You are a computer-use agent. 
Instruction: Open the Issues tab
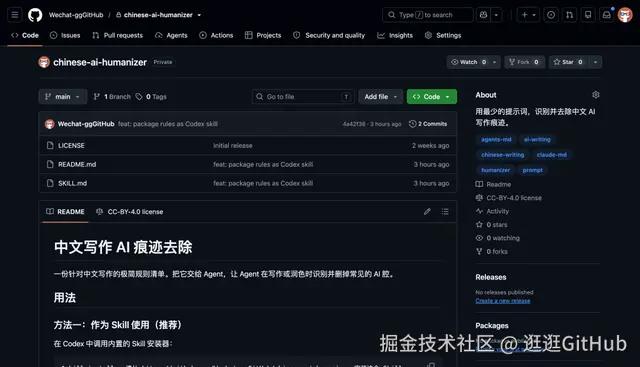click(x=65, y=36)
